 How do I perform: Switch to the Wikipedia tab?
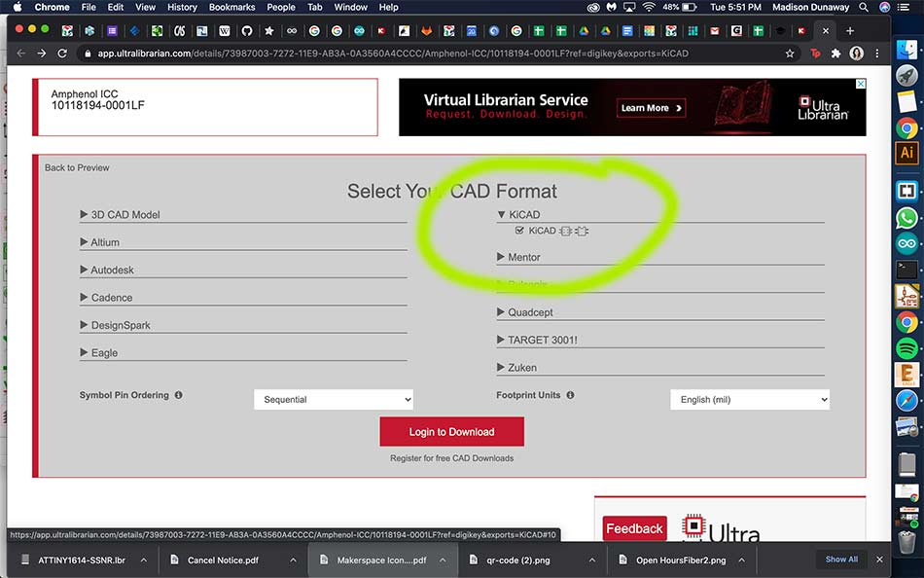pos(225,31)
